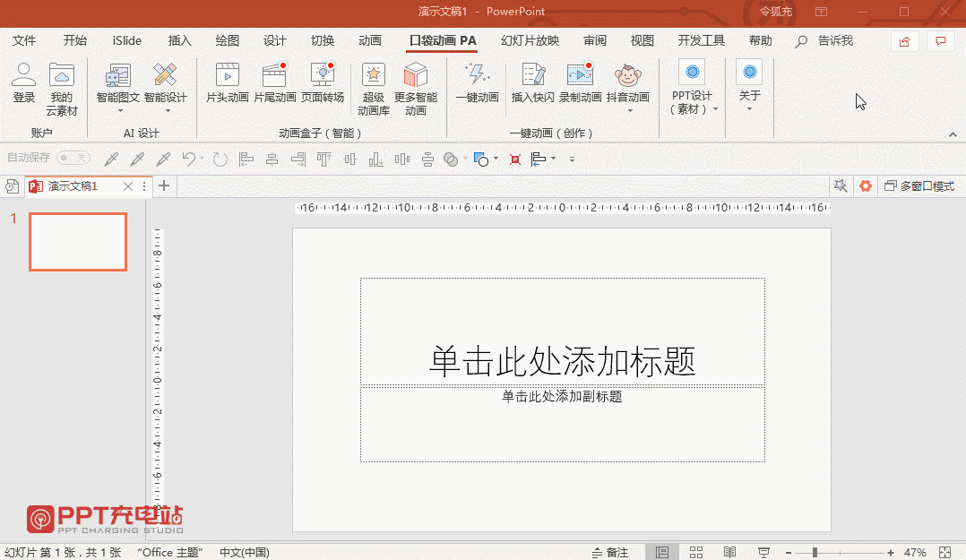966x560 pixels.
Task: Click the align right icon
Action: point(298,159)
